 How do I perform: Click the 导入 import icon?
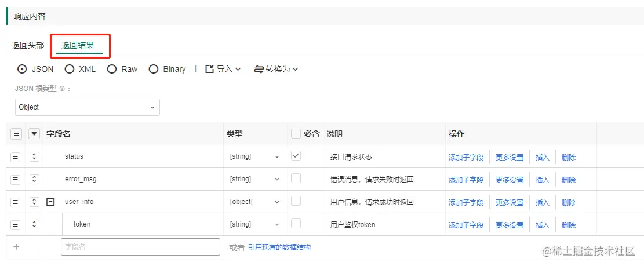[209, 69]
